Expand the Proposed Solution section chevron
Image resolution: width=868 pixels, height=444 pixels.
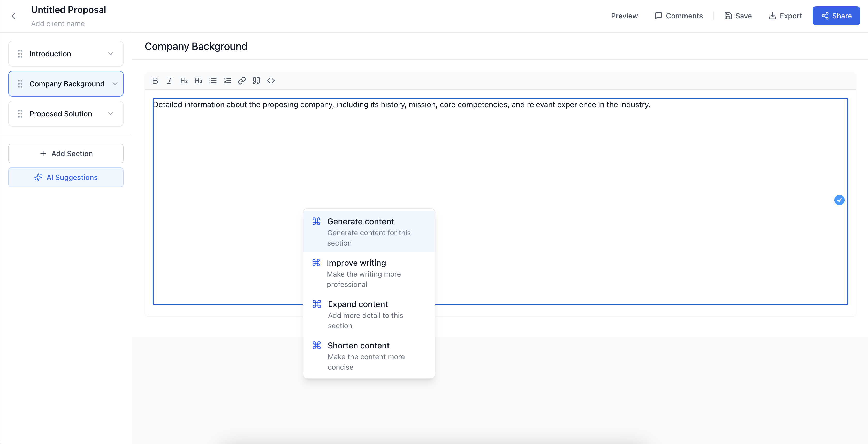tap(111, 114)
